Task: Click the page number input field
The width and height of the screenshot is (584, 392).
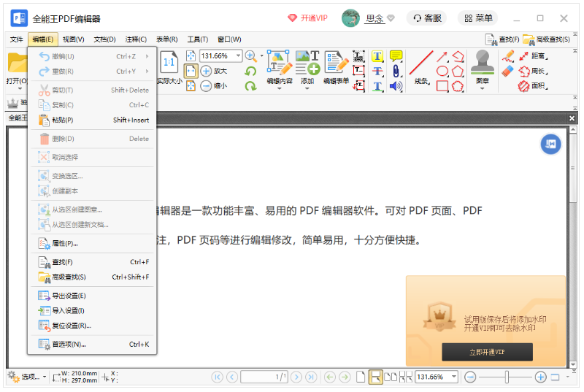Action: click(x=264, y=377)
